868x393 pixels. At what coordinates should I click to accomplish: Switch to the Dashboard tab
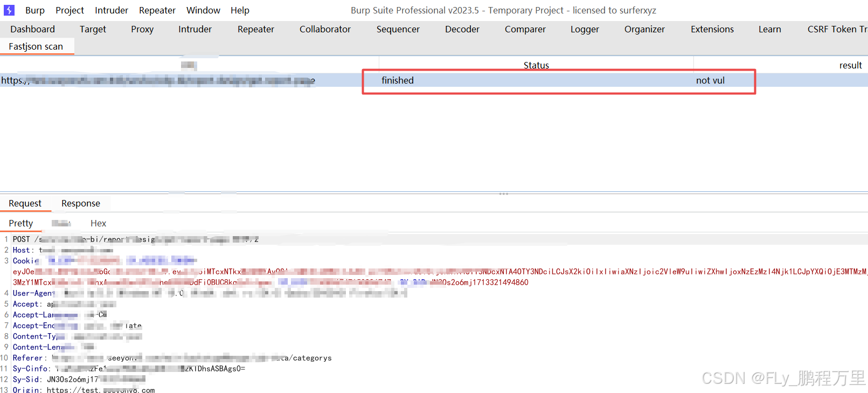pyautogui.click(x=33, y=29)
